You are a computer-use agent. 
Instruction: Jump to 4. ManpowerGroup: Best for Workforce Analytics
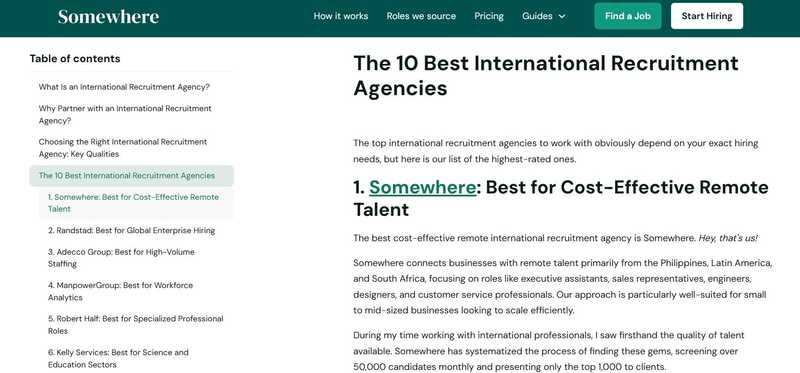[120, 291]
